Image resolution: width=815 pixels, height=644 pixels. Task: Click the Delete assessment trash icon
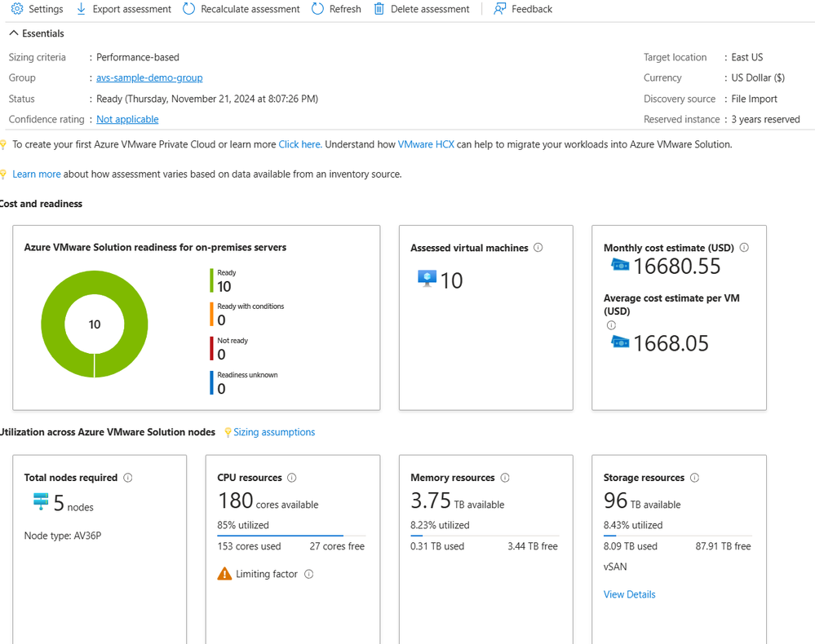(x=379, y=9)
